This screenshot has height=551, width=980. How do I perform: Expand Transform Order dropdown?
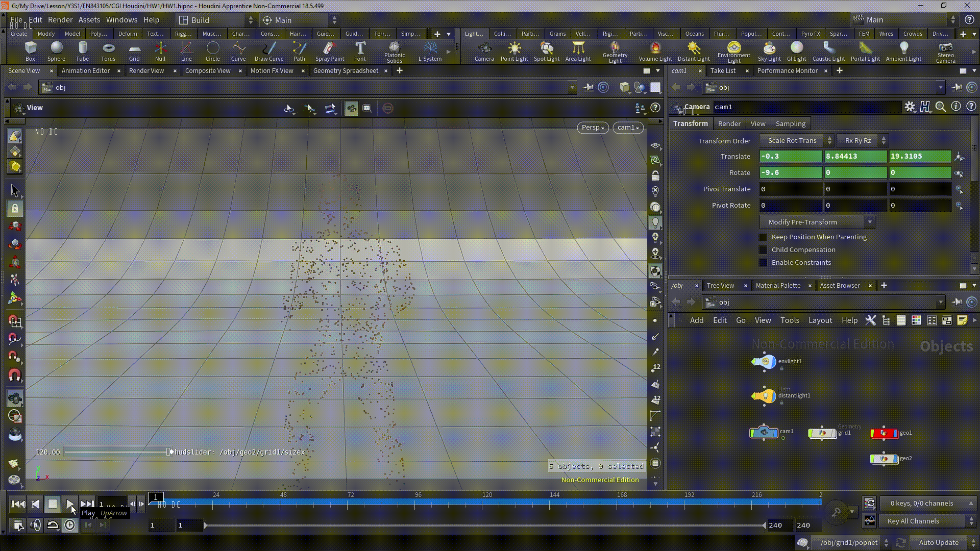tap(796, 140)
